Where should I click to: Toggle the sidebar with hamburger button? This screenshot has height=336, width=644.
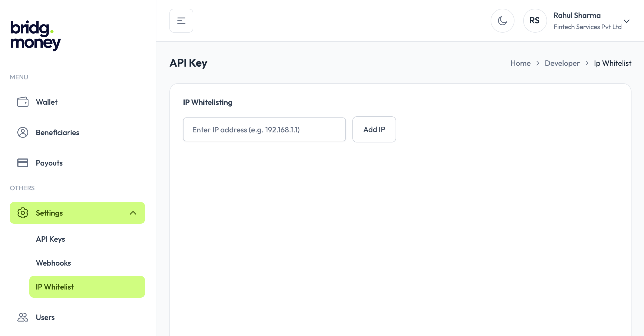click(x=181, y=21)
